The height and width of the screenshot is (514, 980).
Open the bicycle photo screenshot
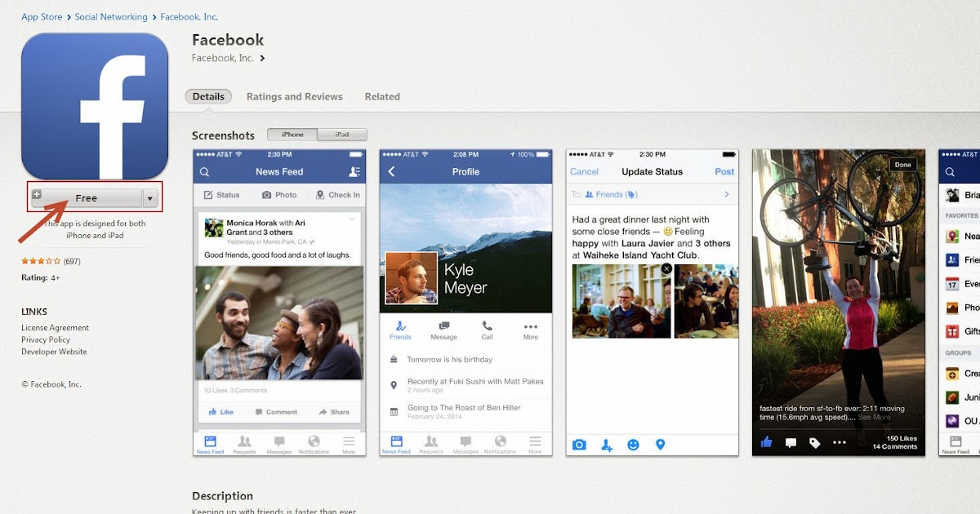[839, 303]
